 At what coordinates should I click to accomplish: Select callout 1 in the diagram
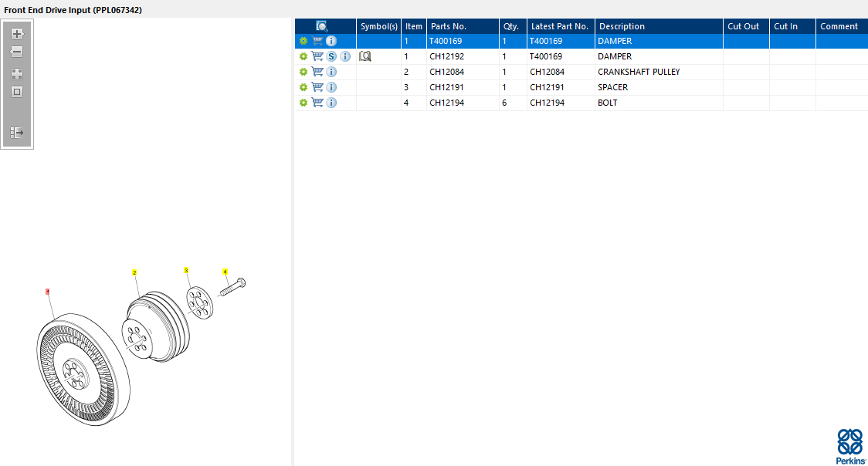[48, 292]
